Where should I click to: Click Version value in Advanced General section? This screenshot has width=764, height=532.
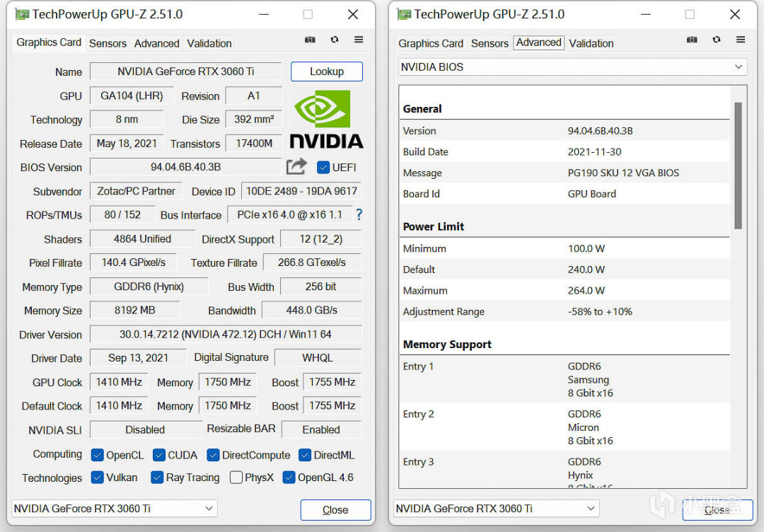[600, 131]
